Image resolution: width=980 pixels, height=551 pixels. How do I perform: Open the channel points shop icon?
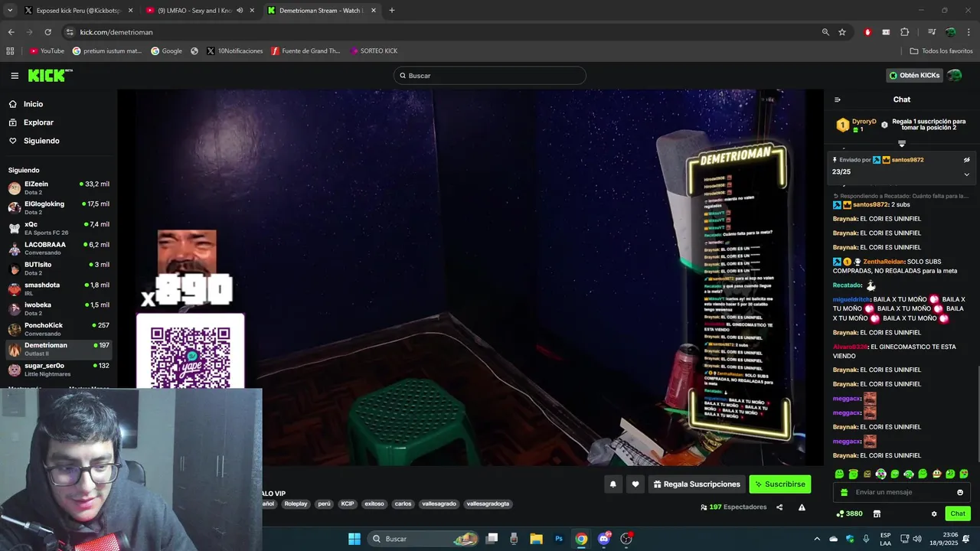pyautogui.click(x=877, y=514)
